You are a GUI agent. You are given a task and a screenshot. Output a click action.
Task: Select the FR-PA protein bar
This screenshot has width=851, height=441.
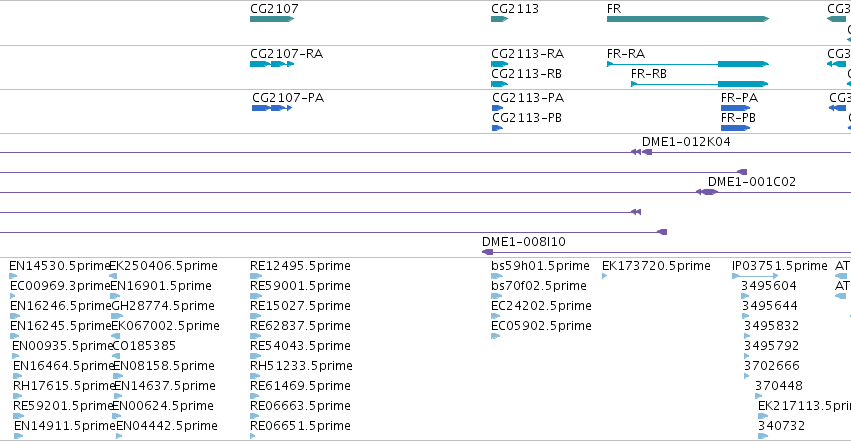[735, 108]
